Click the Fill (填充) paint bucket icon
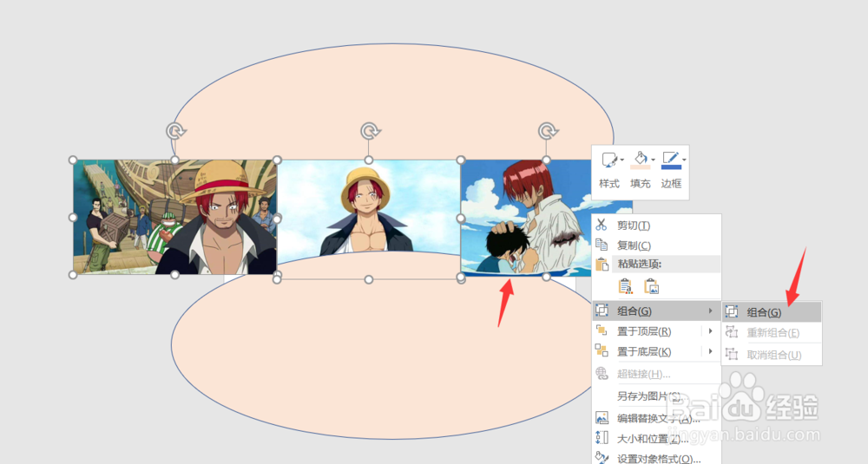868x464 pixels. 641,160
